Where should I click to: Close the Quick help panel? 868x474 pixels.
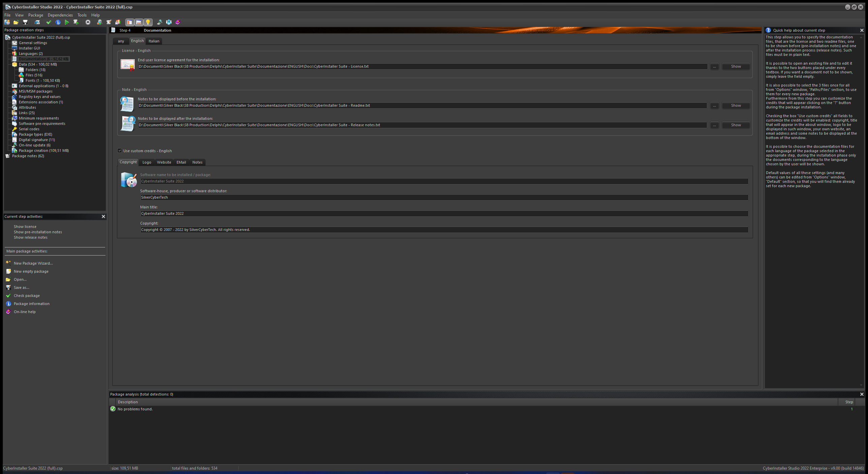[862, 30]
